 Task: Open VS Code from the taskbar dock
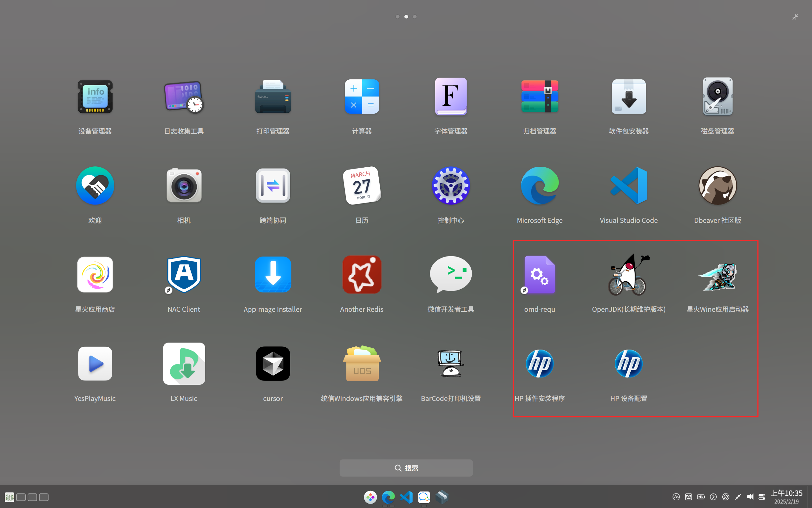point(406,497)
